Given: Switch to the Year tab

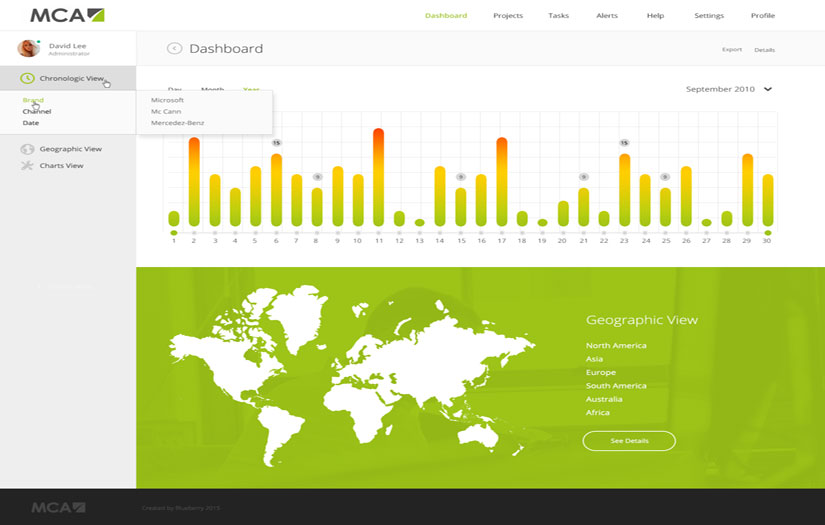Looking at the screenshot, I should (251, 89).
